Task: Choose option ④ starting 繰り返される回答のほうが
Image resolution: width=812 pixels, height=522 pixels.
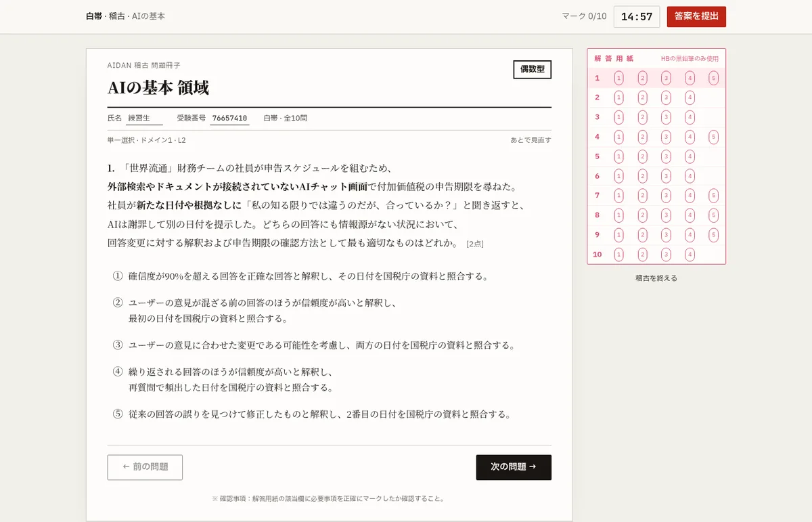Action: 330,380
